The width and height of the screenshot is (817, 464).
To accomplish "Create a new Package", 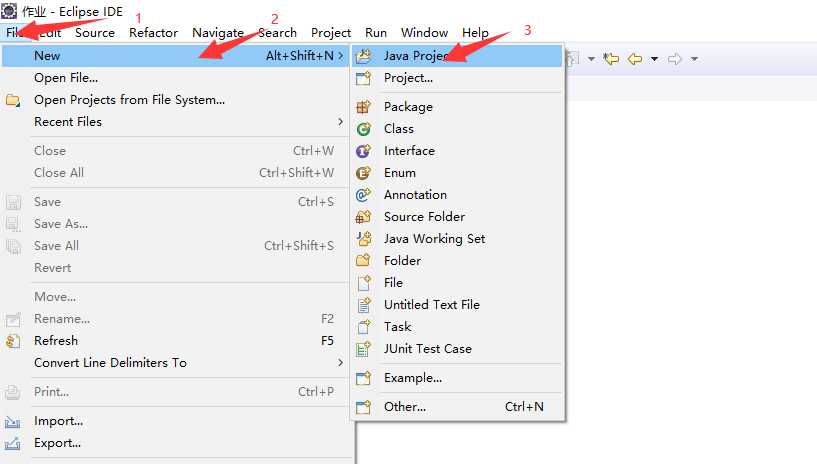I will 457,107.
